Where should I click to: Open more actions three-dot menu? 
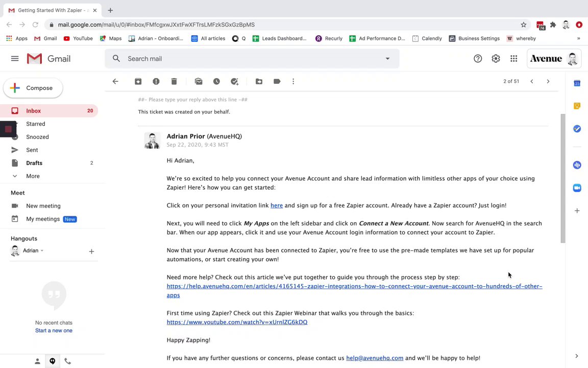coord(293,81)
